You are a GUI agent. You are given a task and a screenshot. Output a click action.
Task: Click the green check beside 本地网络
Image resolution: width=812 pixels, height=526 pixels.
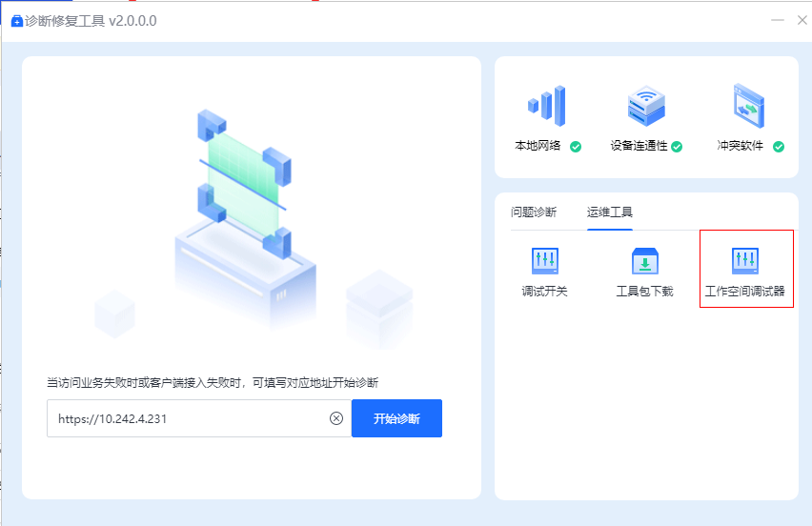pyautogui.click(x=576, y=147)
